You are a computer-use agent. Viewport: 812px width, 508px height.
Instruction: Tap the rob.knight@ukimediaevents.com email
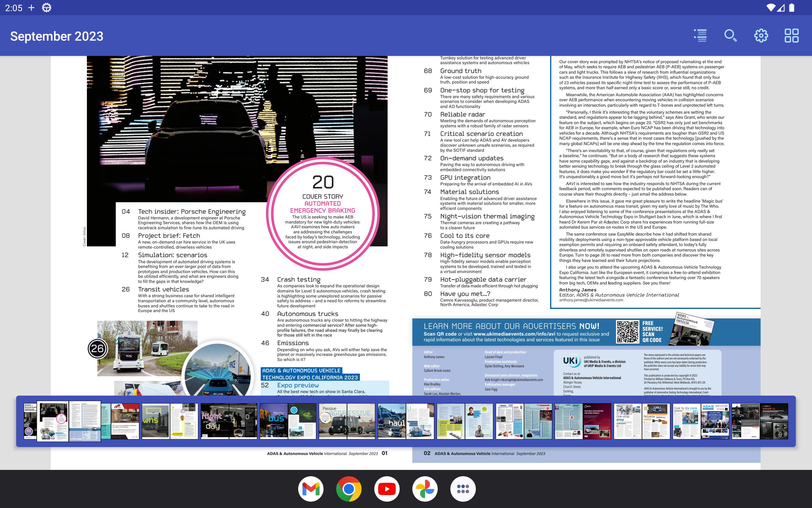521,380
